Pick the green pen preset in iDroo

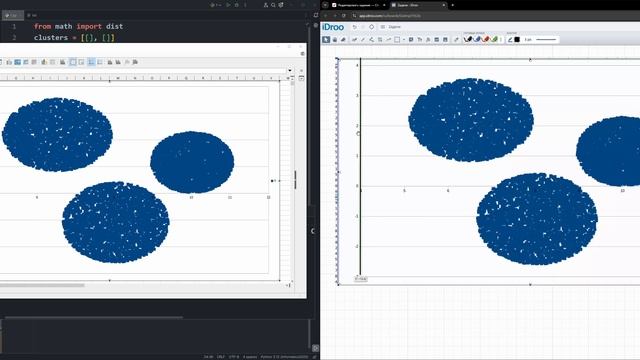(494, 40)
